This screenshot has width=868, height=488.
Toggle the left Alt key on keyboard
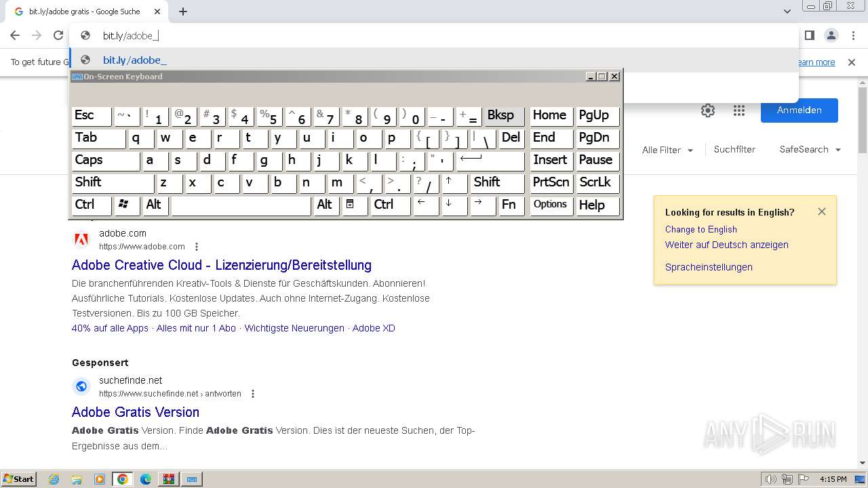pyautogui.click(x=155, y=205)
